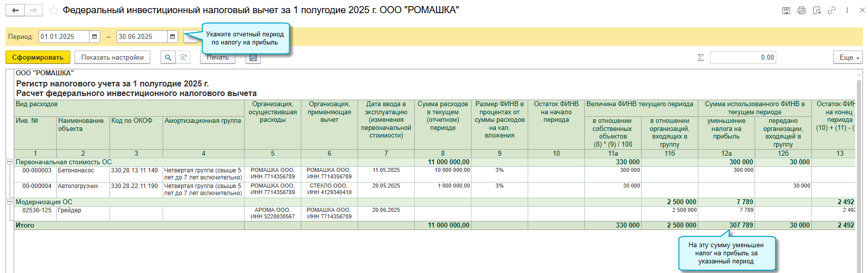
Task: Select the Модернизация ОС row label
Action: 44,202
